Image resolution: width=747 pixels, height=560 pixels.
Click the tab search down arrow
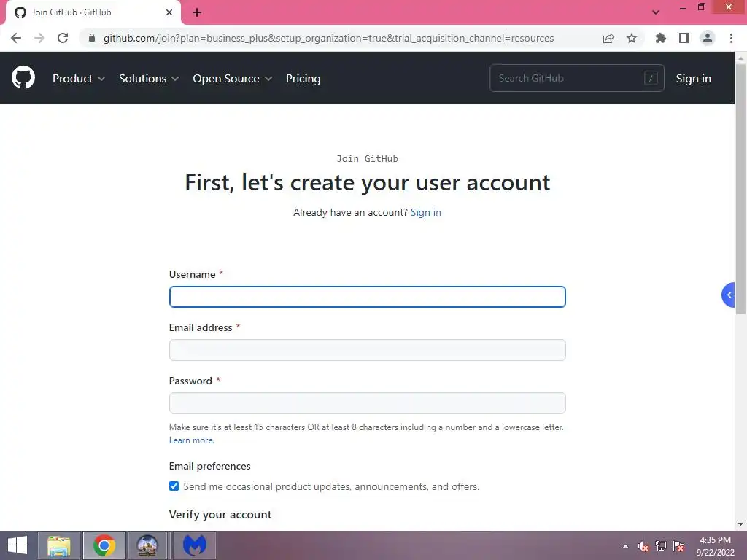coord(656,13)
